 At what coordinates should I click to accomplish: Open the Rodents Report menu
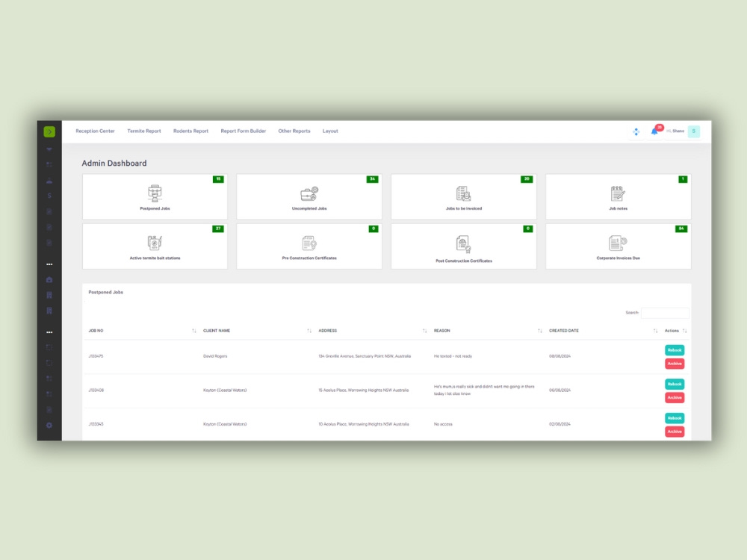pos(190,131)
